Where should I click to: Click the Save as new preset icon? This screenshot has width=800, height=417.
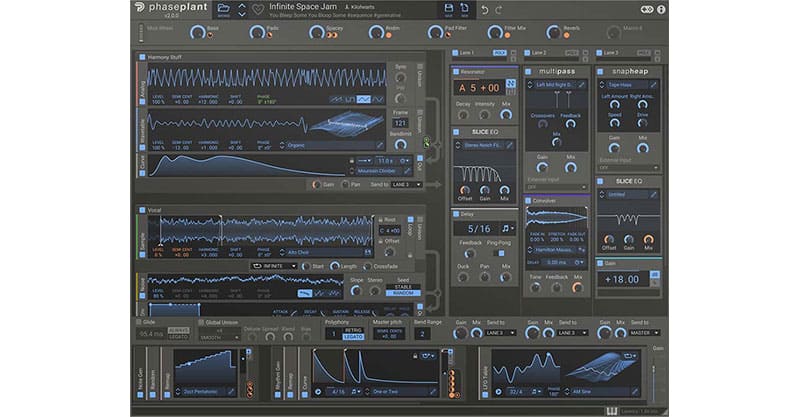[x=465, y=8]
